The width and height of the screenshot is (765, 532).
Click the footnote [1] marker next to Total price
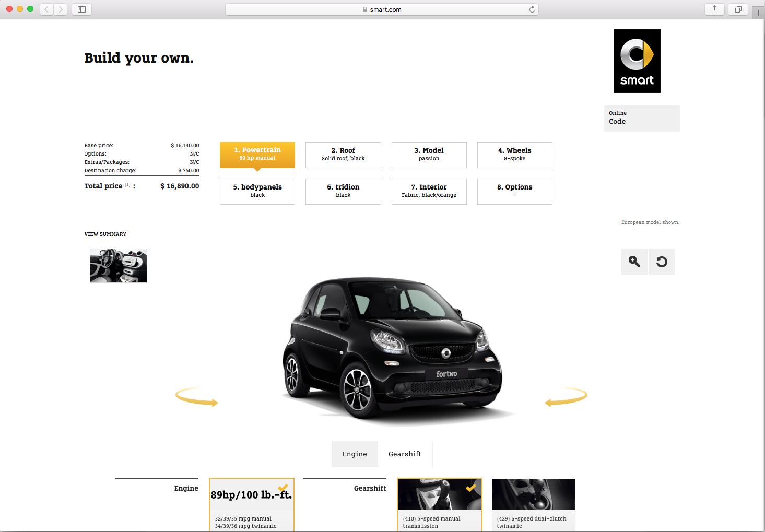point(127,184)
